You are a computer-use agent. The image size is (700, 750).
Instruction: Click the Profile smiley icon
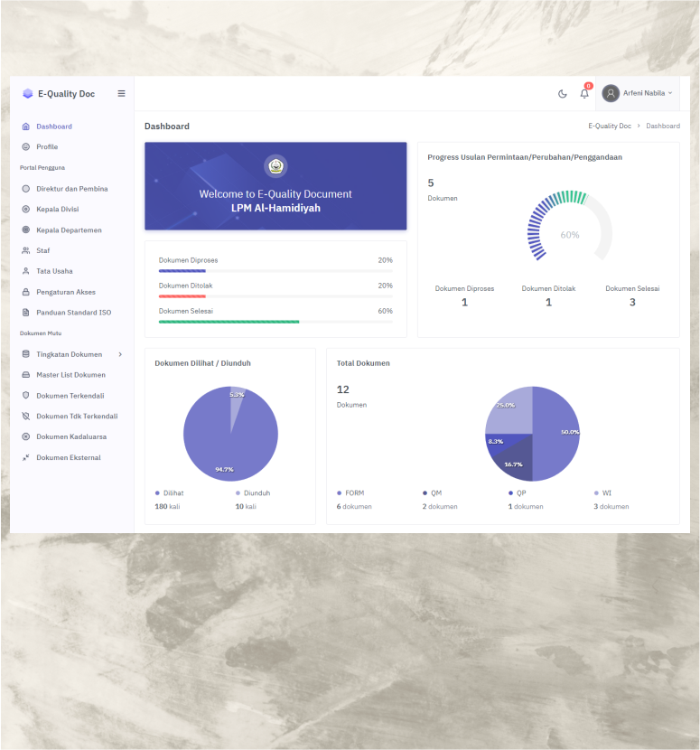(x=26, y=146)
